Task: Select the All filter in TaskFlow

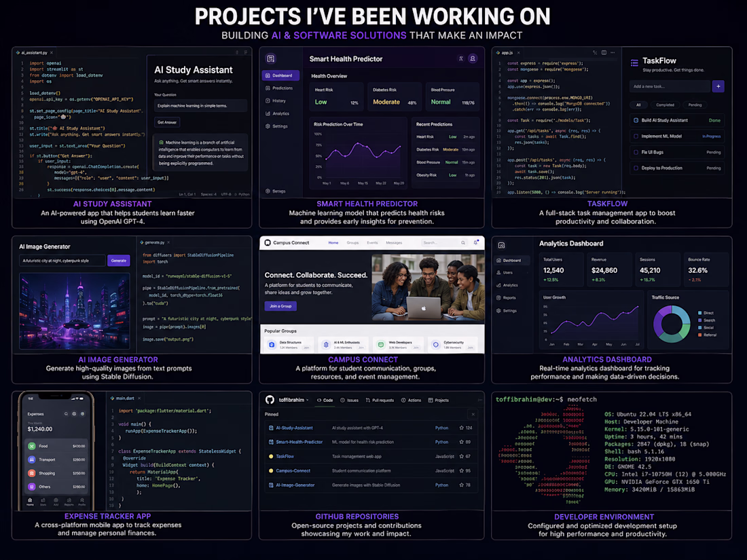Action: pyautogui.click(x=638, y=105)
